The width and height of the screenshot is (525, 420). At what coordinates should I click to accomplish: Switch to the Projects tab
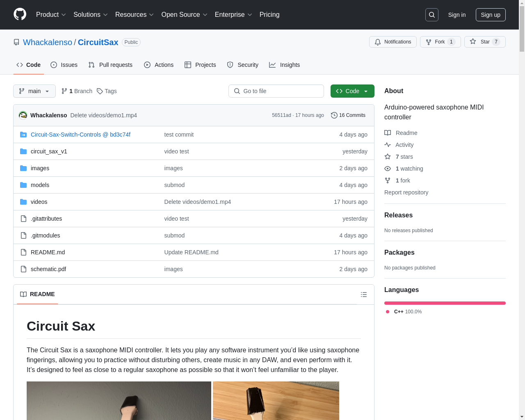(x=200, y=65)
